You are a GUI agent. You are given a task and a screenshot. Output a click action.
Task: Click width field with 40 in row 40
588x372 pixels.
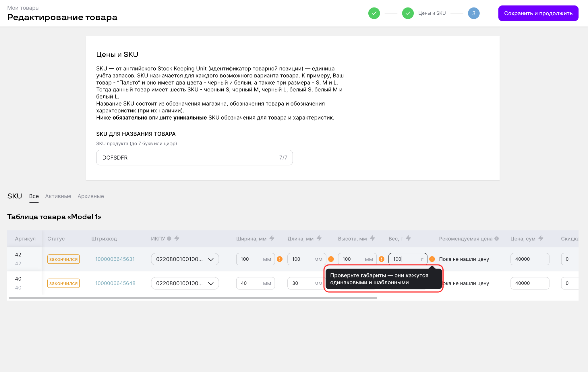click(x=256, y=283)
